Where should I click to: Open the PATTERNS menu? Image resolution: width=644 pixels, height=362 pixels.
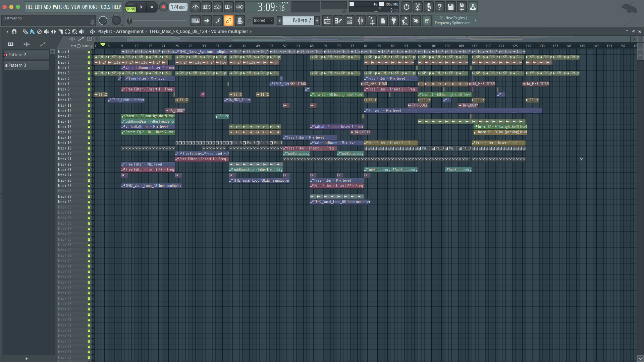pos(61,7)
